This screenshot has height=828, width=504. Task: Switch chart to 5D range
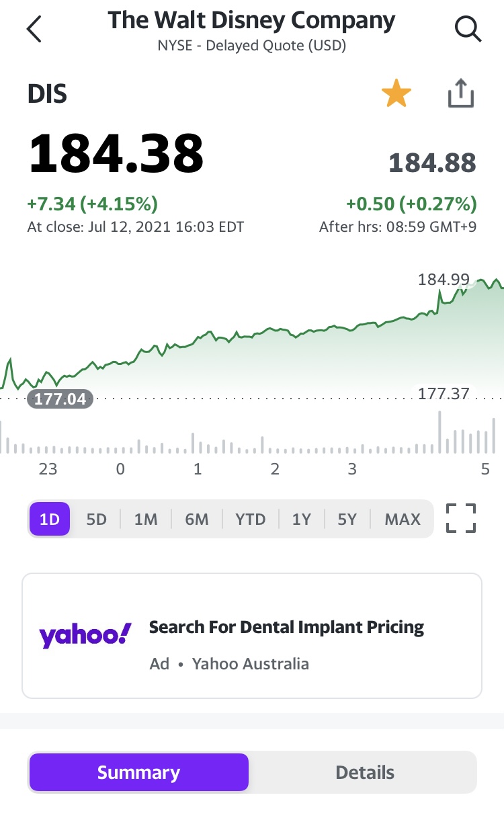pos(97,519)
